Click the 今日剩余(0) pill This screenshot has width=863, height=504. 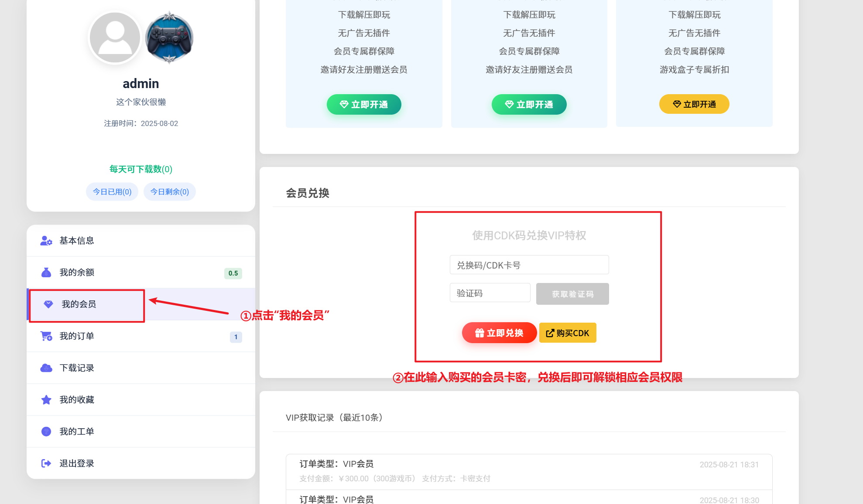pos(170,192)
